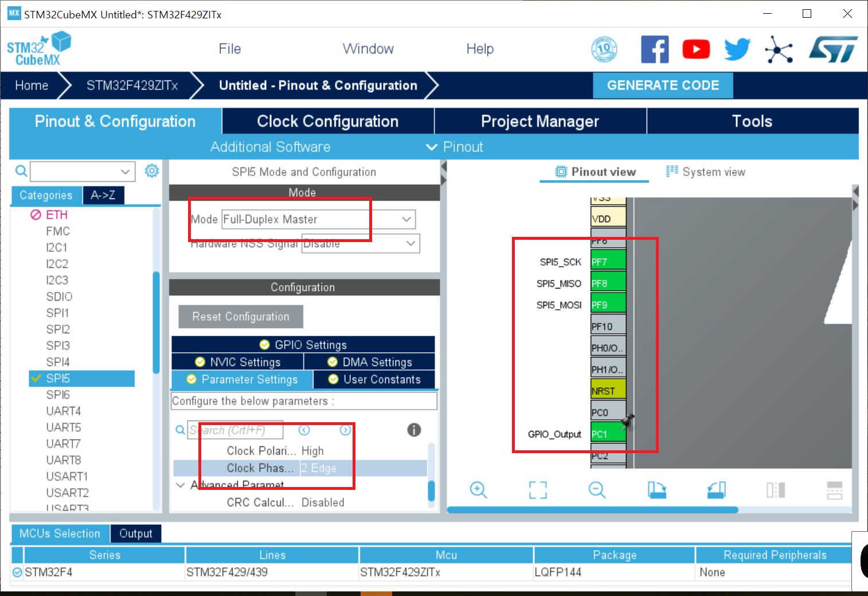Screen dimensions: 868x596
Task: Click the horizontal split view icon
Action: (x=835, y=490)
